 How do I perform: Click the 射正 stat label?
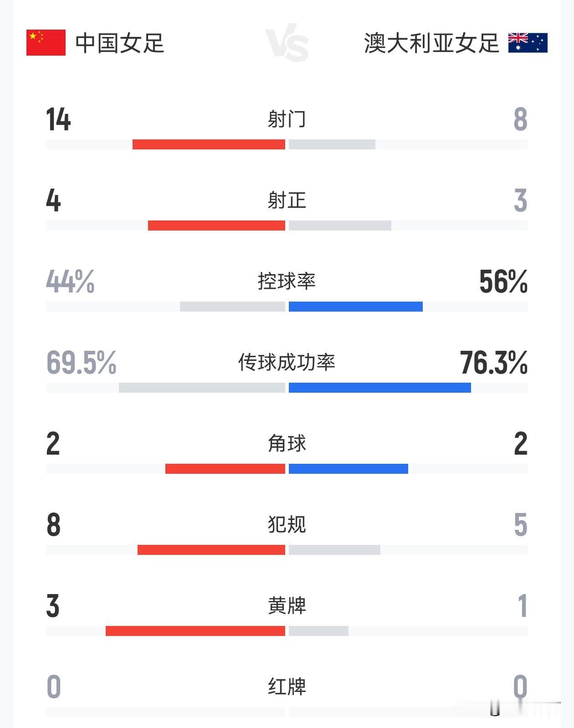(287, 200)
